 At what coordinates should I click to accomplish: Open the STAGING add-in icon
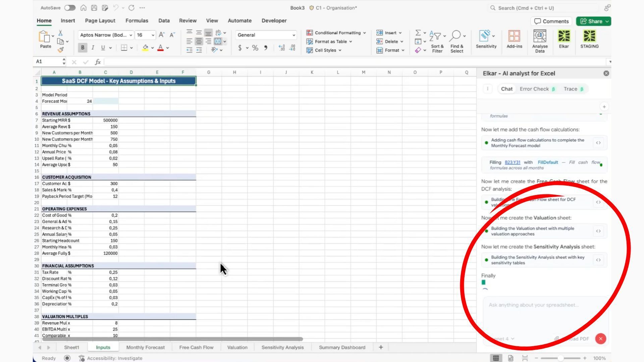[589, 39]
